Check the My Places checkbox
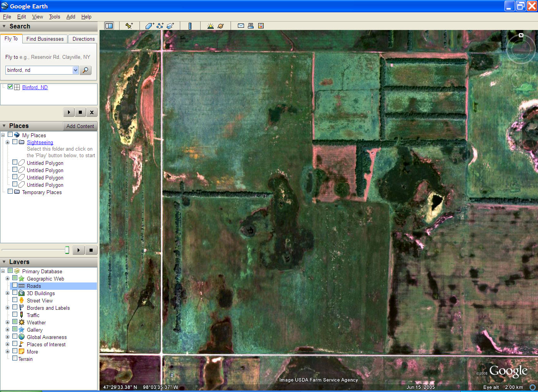Image resolution: width=538 pixels, height=392 pixels. pyautogui.click(x=10, y=135)
